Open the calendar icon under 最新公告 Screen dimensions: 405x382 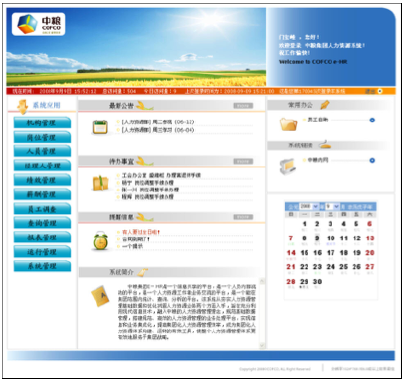pyautogui.click(x=100, y=127)
